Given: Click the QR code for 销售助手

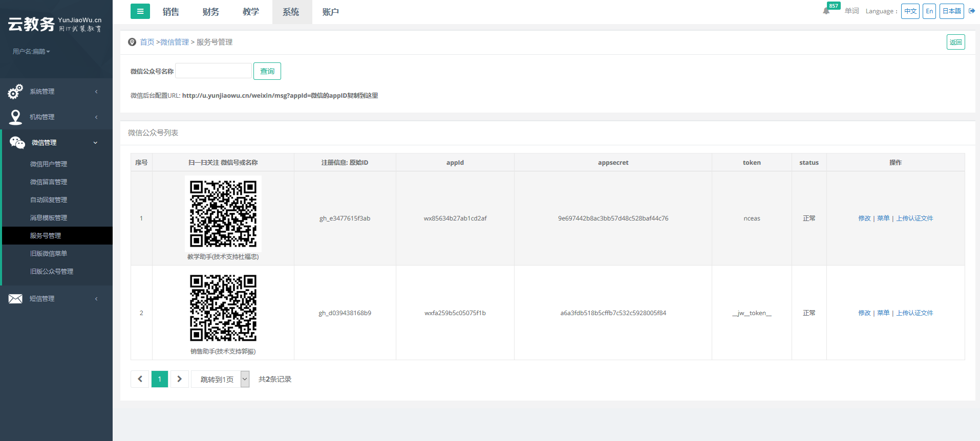Looking at the screenshot, I should (223, 308).
